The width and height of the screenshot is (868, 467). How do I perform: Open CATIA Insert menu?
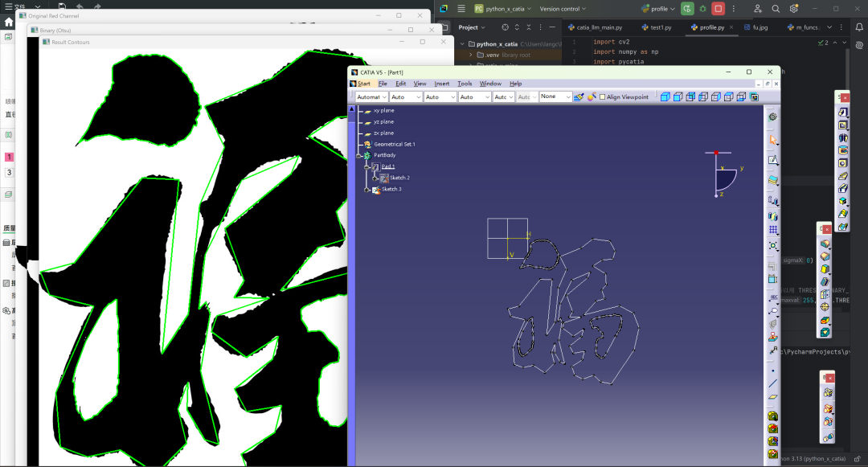(442, 84)
